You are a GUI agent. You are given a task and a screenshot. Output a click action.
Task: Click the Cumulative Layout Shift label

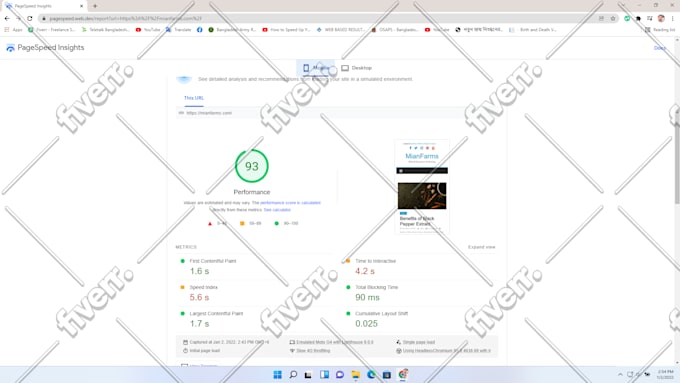[382, 313]
